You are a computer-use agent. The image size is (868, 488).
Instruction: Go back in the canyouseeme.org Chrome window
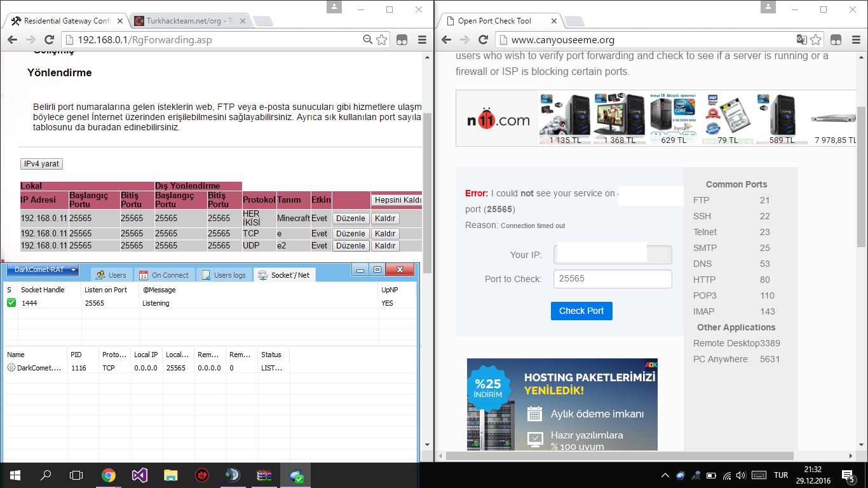[x=446, y=39]
